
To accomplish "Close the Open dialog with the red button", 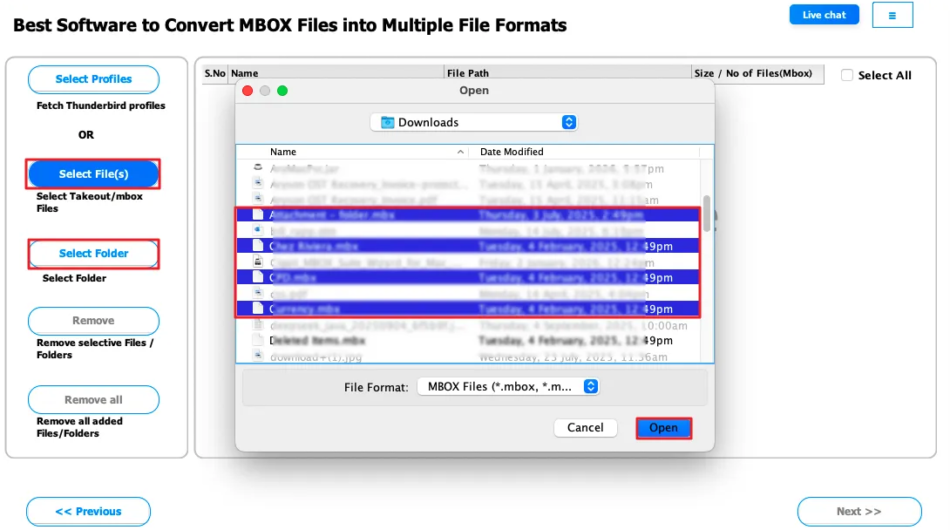I will click(x=247, y=91).
